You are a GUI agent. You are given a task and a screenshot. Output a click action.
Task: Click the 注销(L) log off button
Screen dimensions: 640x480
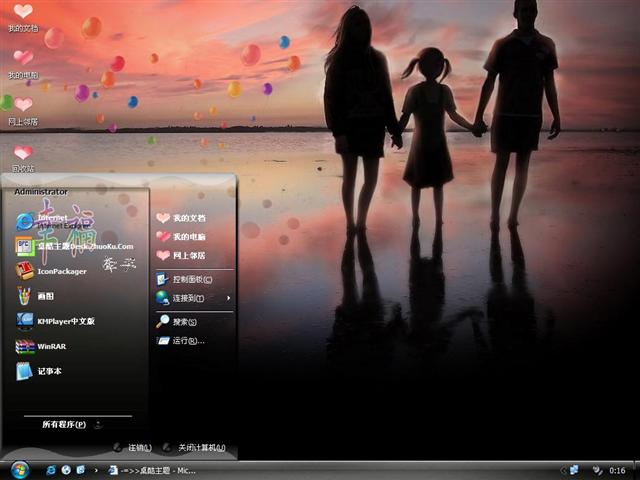(x=133, y=447)
